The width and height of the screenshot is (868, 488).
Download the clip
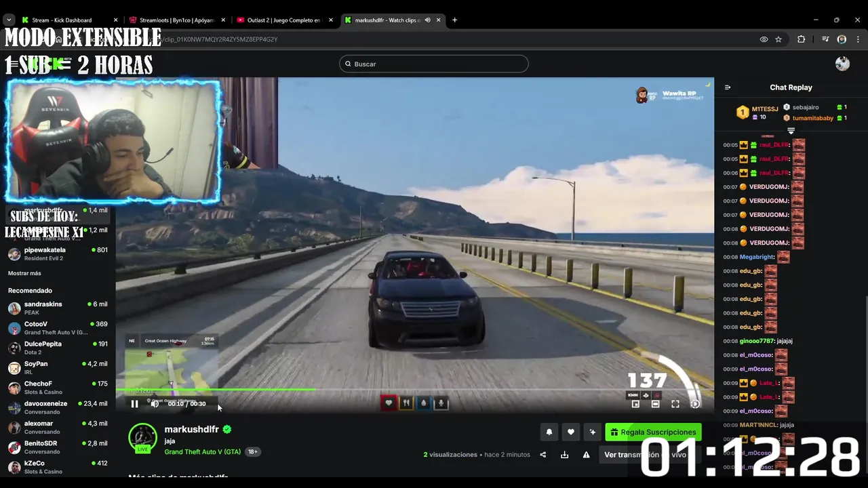coord(564,455)
